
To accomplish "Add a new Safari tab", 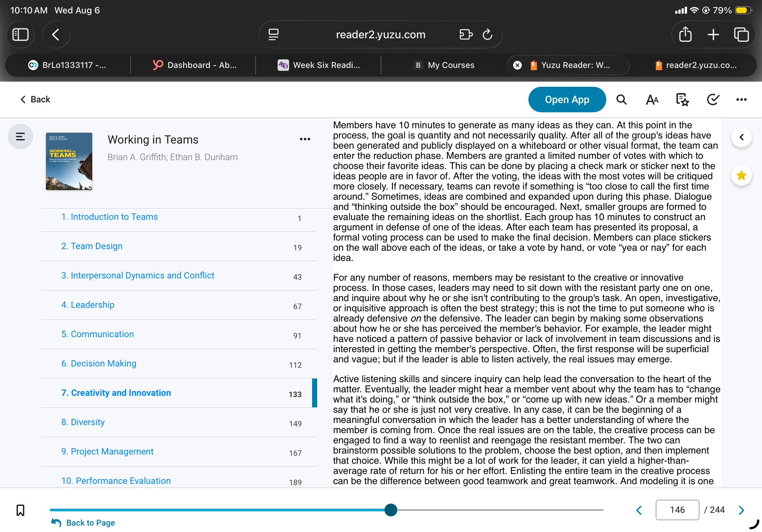I will 713,34.
